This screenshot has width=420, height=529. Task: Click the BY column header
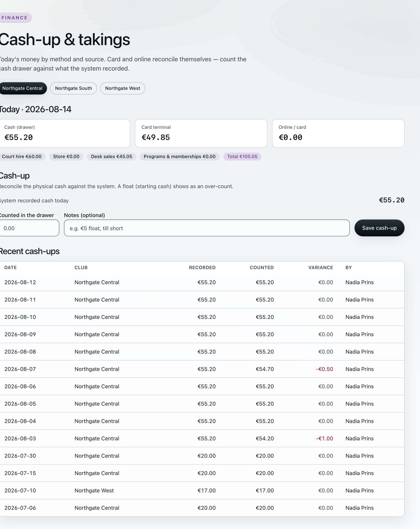[x=349, y=267]
